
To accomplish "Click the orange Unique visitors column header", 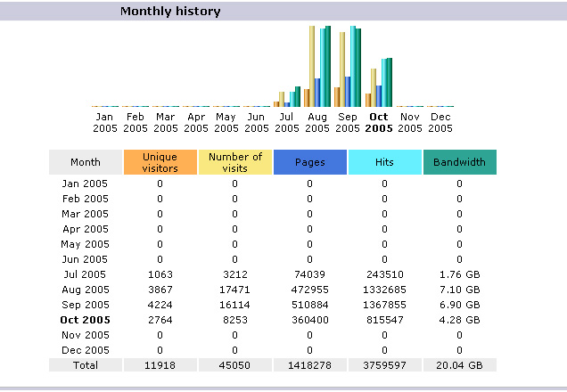I will point(160,162).
